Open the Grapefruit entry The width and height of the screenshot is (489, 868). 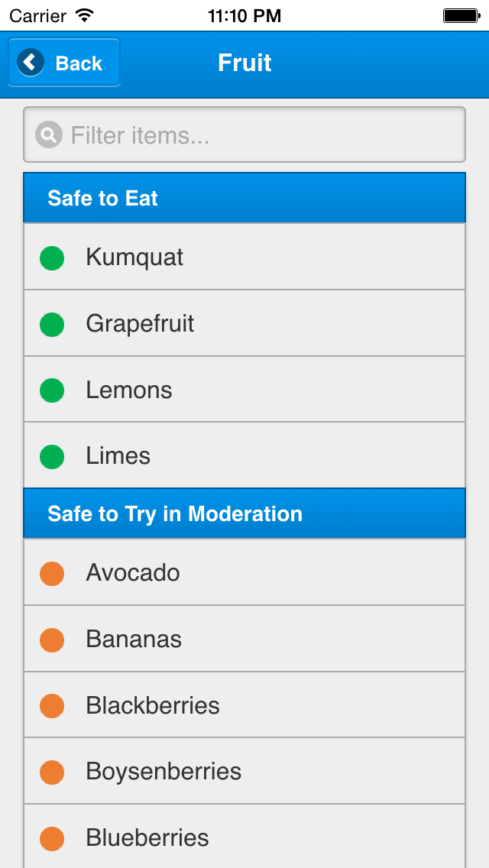[244, 323]
